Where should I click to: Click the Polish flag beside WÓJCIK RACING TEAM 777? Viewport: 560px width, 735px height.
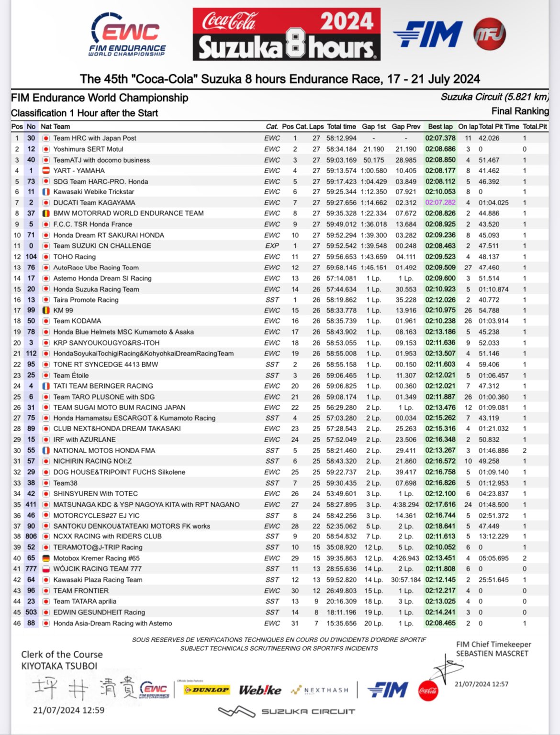pos(46,569)
